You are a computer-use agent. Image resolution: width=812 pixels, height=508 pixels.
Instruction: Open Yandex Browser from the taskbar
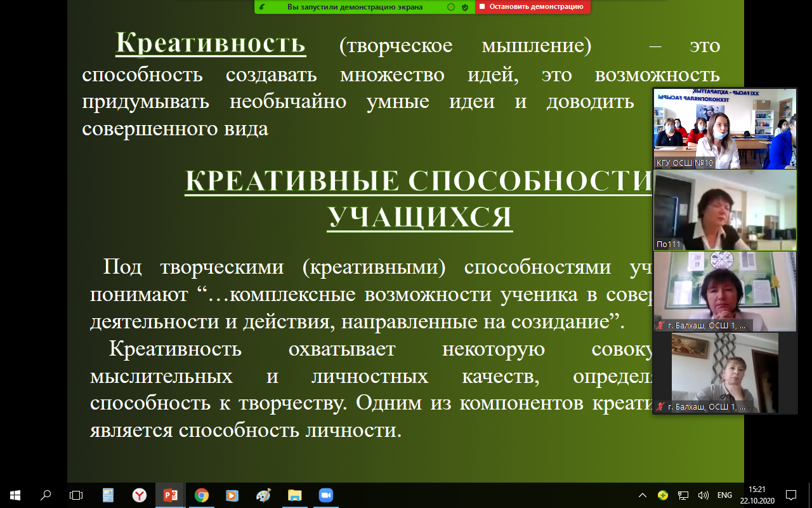(139, 495)
